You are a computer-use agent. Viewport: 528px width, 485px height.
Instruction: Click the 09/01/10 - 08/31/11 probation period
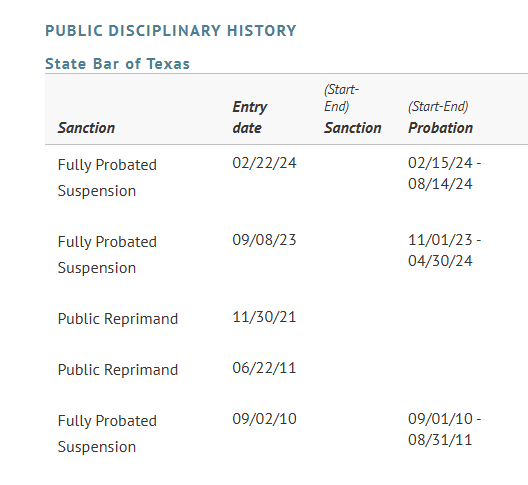pyautogui.click(x=444, y=429)
